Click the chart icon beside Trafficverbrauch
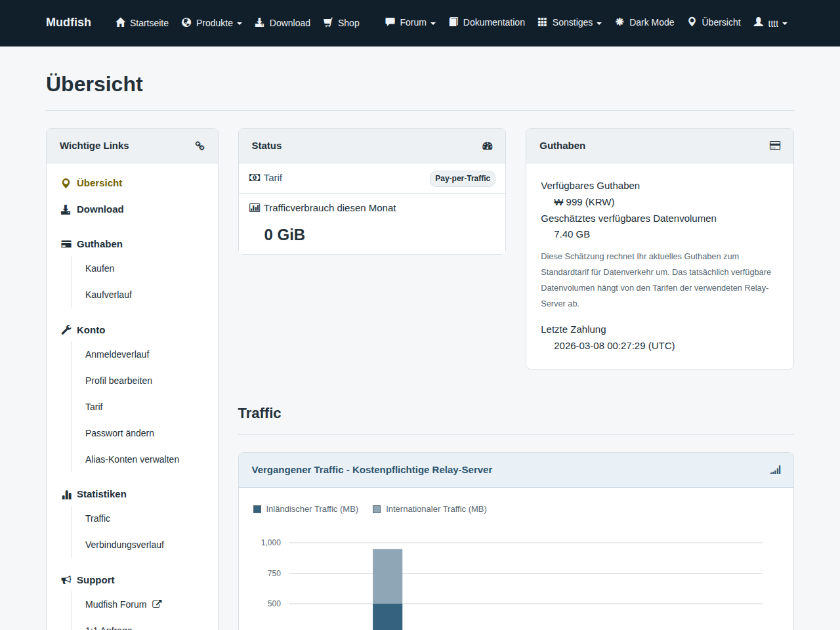Screen dimensions: 840x630 click(x=255, y=208)
